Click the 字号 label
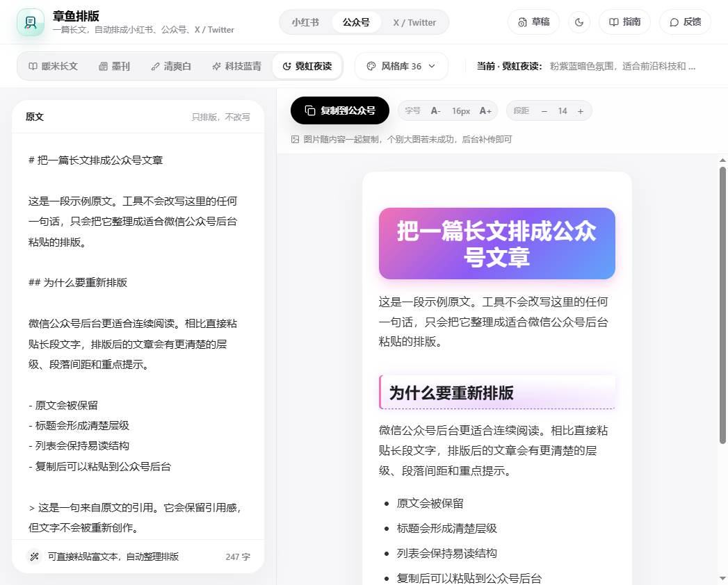The width and height of the screenshot is (728, 585). [412, 111]
